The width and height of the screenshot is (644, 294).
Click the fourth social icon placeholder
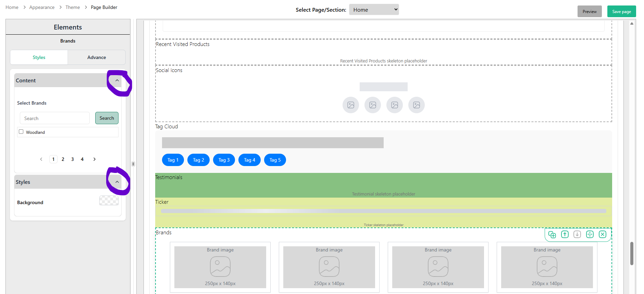point(417,105)
